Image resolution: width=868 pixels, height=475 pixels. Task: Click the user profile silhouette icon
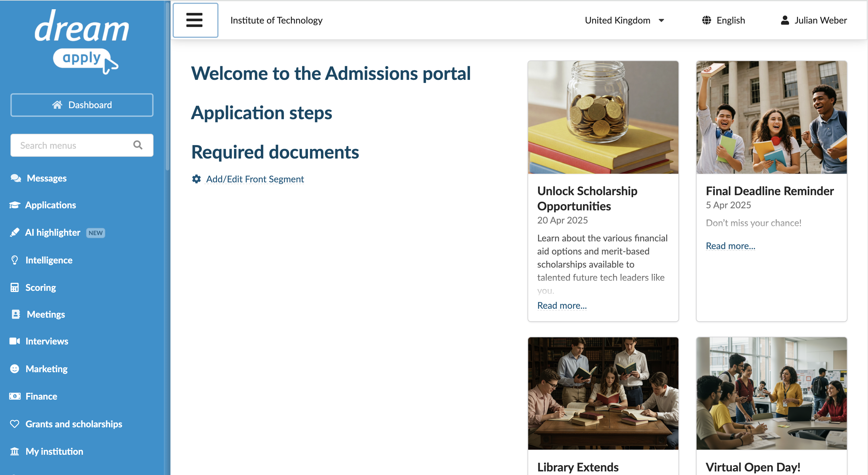(x=785, y=21)
